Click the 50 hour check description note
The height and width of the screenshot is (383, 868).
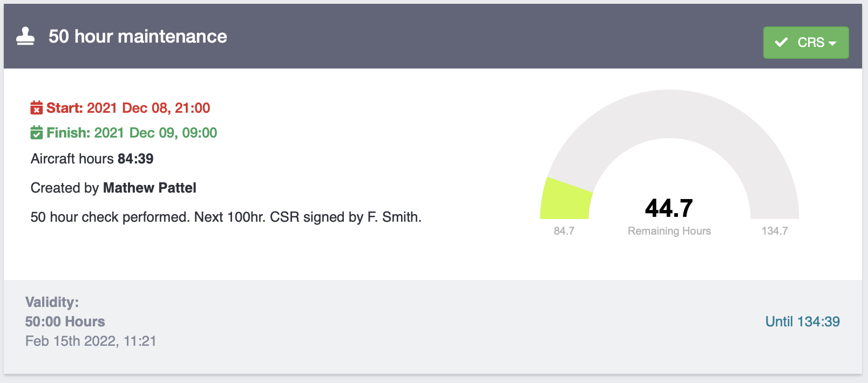tap(226, 217)
